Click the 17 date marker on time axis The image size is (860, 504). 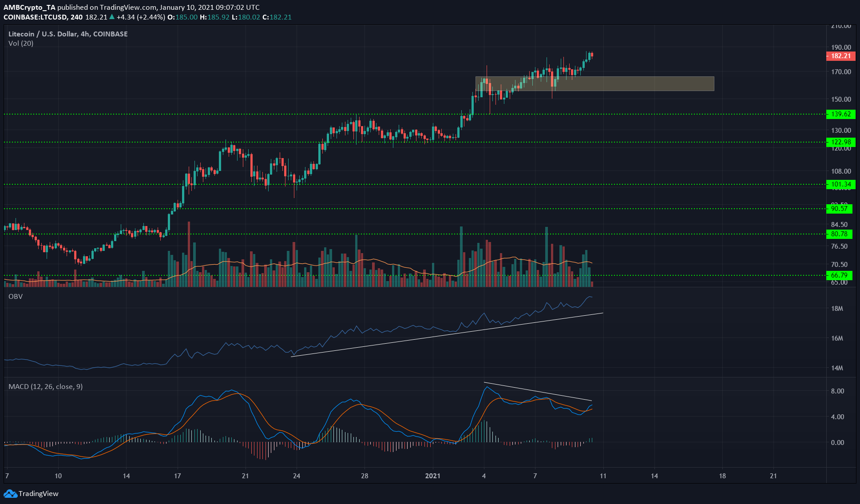[x=177, y=476]
